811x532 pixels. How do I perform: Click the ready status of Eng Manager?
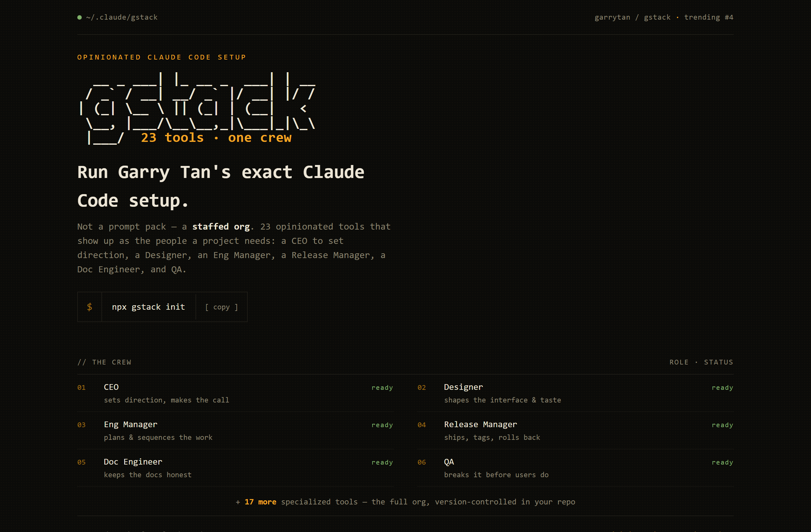[x=382, y=425]
